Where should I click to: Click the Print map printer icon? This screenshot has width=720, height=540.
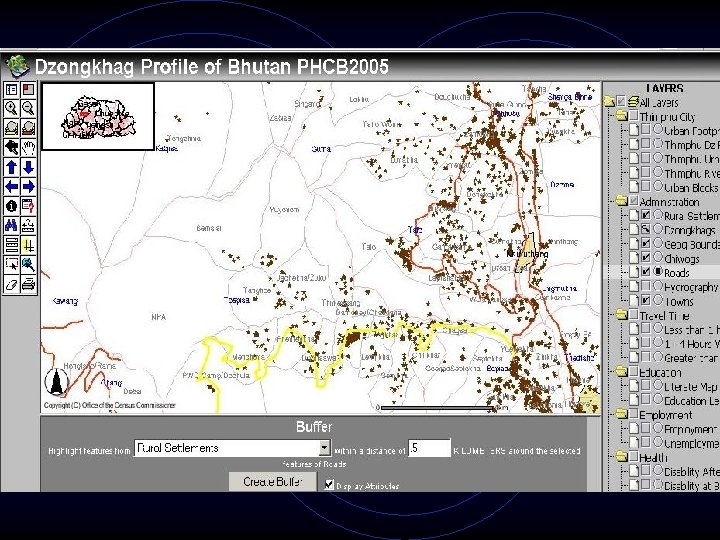pos(28,284)
